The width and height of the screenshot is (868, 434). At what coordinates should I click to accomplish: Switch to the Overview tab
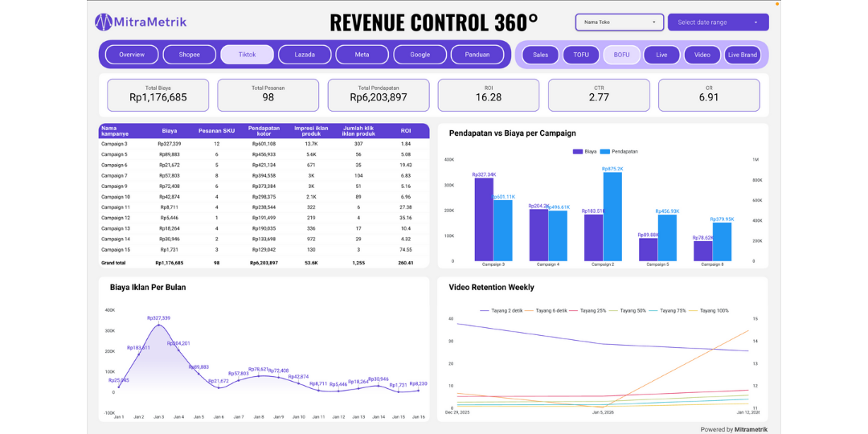132,55
